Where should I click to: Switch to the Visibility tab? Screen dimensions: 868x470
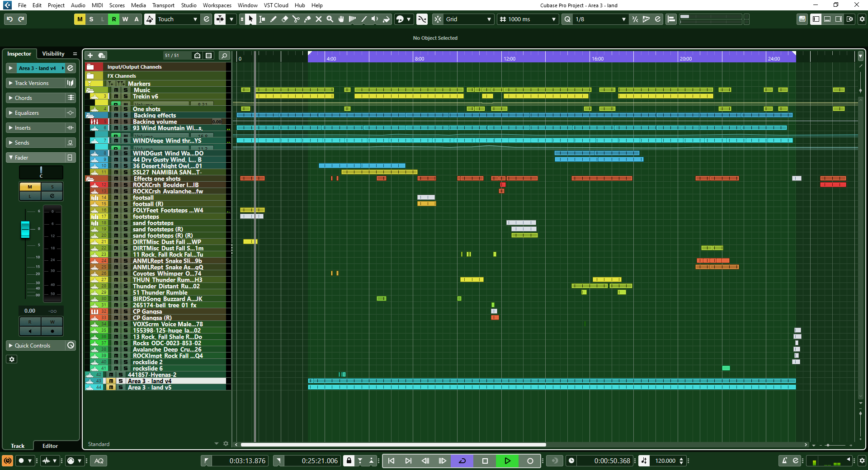[53, 54]
